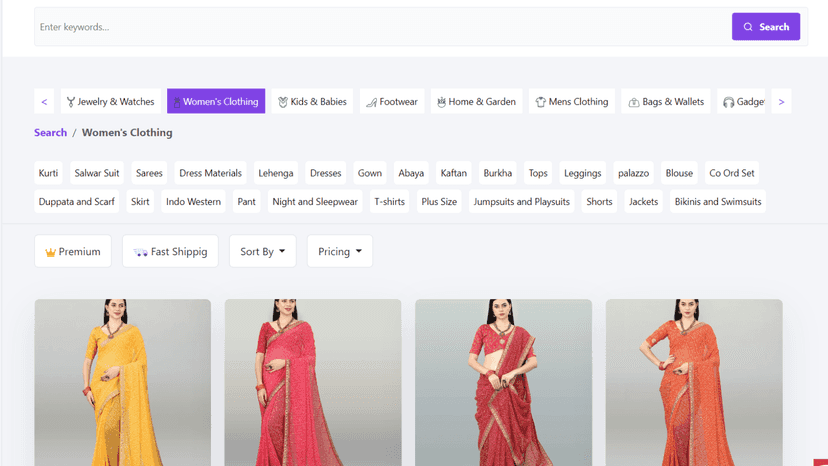Image resolution: width=828 pixels, height=466 pixels.
Task: Pick the Abaya subcategory
Action: 411,173
